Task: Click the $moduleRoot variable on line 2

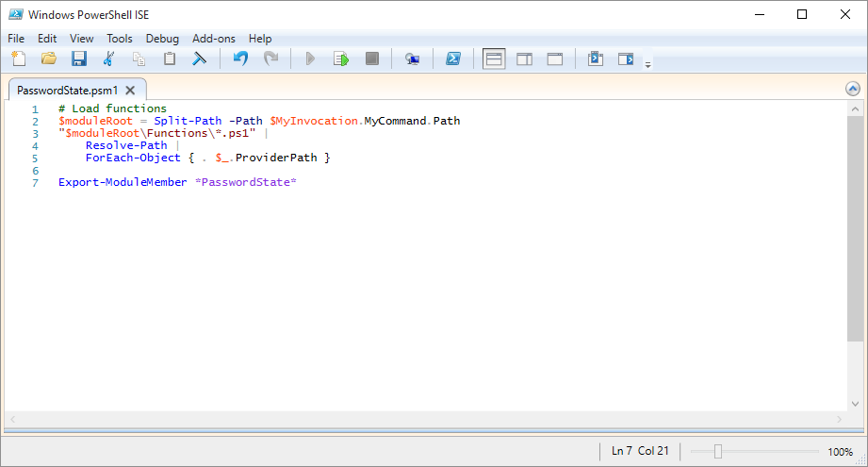Action: point(96,121)
